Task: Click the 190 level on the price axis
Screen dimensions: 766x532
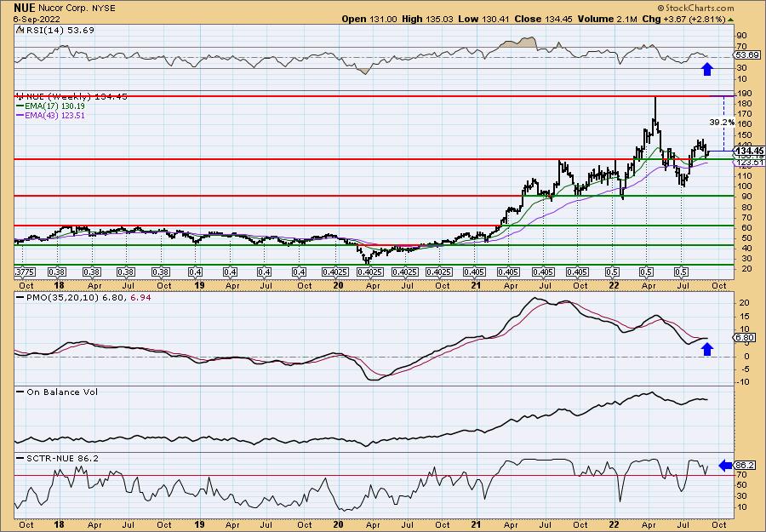Action: coord(744,94)
